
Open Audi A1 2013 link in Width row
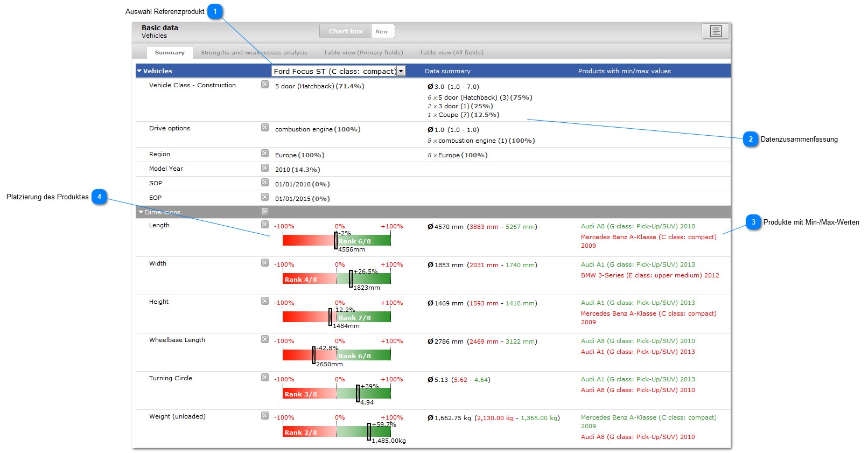638,264
